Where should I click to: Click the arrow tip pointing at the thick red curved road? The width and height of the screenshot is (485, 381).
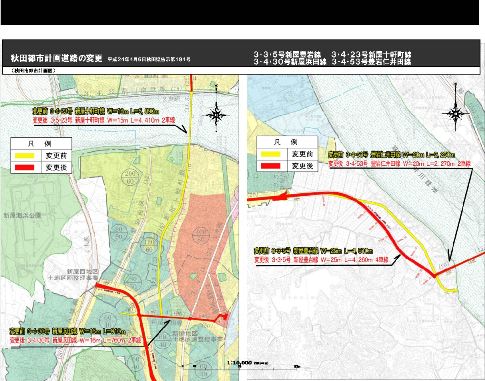pos(399,256)
